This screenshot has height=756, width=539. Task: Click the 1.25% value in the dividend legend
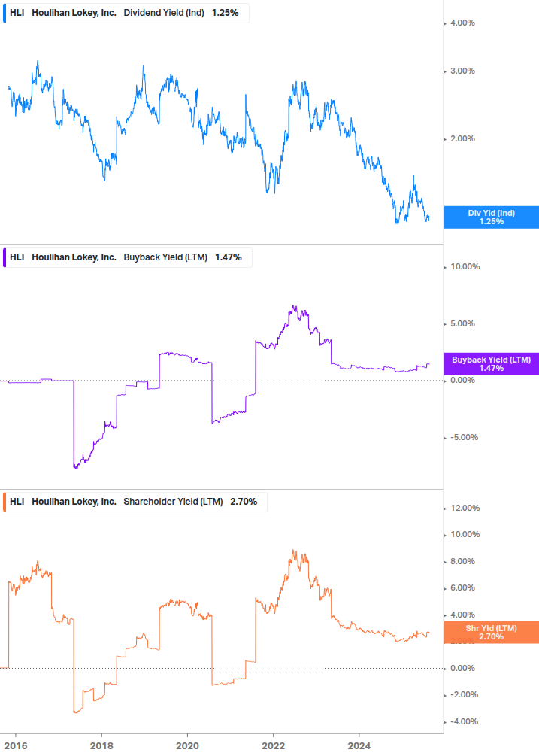[225, 13]
